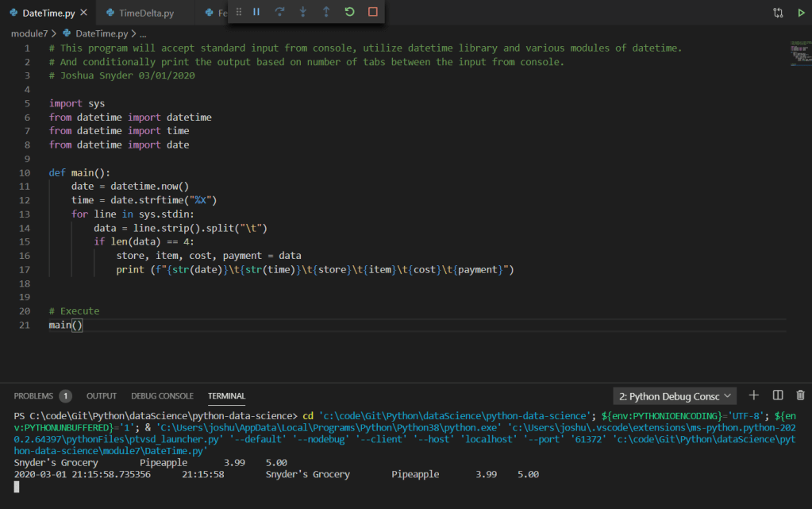Click the Step Into debug icon
The image size is (812, 509).
click(302, 12)
